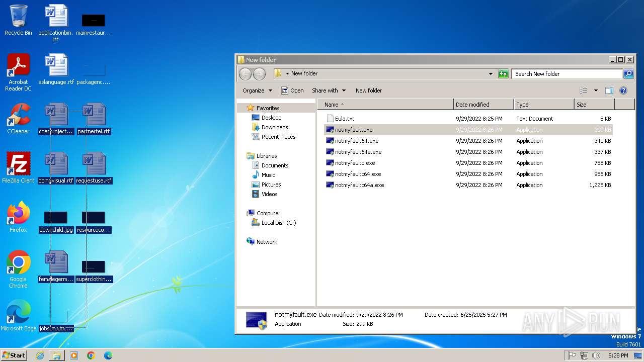
Task: Toggle the preview pane icon
Action: point(609,90)
